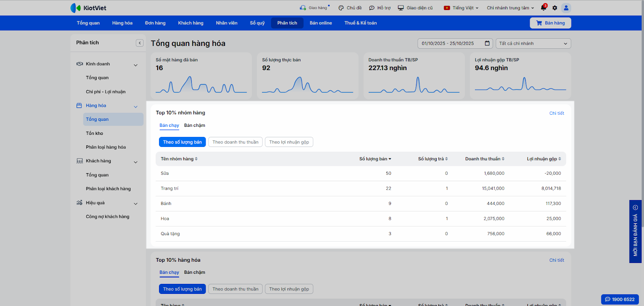Sort table by Doanh thu thuần column
Viewport: 644px width, 306px height.
485,159
